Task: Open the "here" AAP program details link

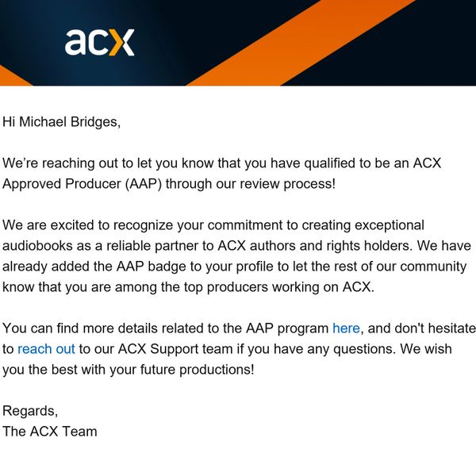Action: 346,328
